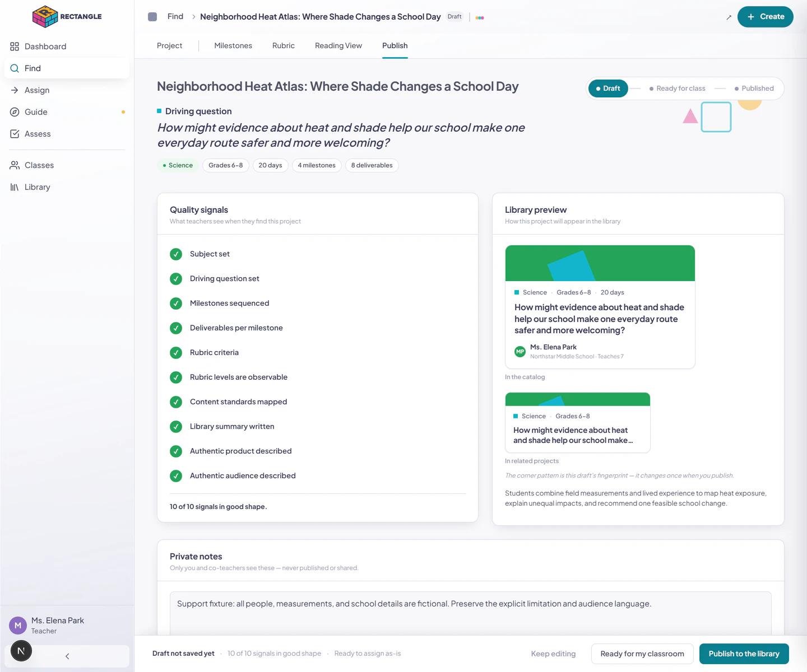
Task: Click the Rubric criteria green checkmark
Action: (x=176, y=353)
